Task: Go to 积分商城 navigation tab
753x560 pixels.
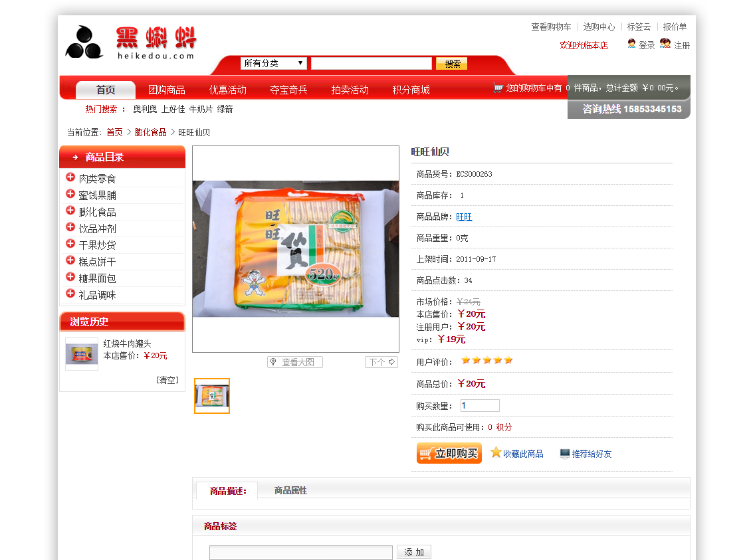Action: coord(411,90)
